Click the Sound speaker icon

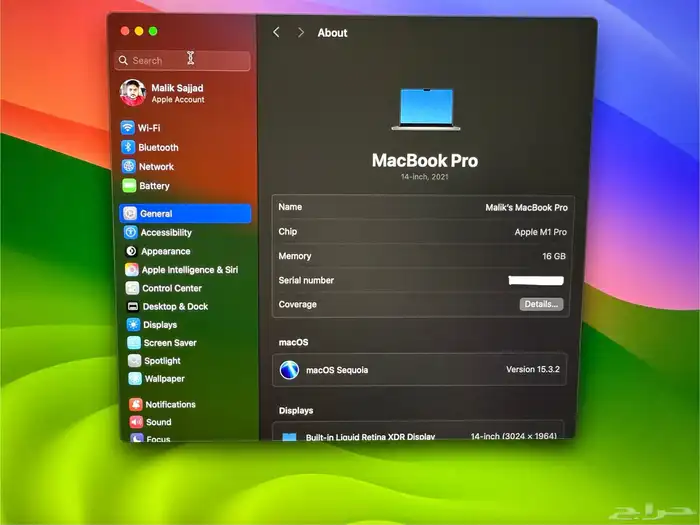click(136, 422)
